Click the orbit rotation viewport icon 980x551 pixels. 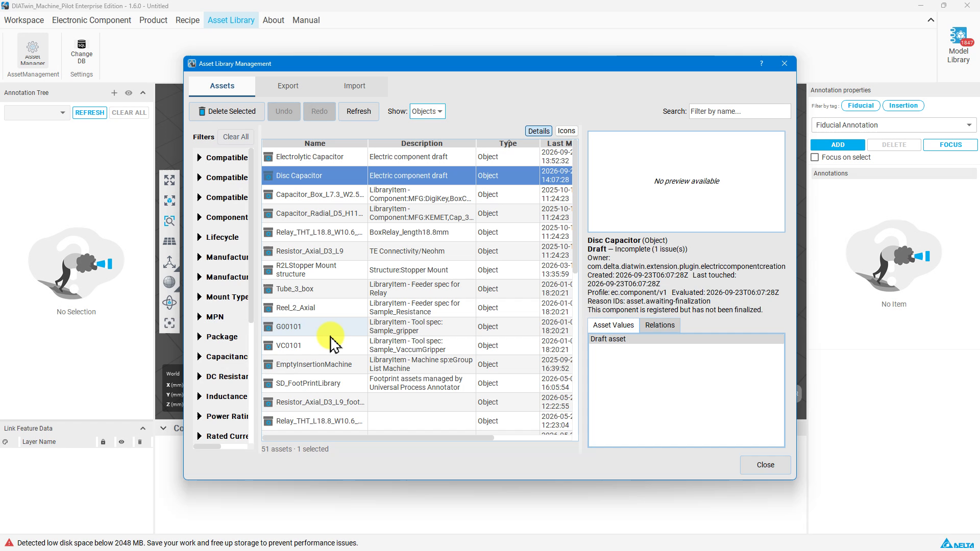tap(169, 303)
